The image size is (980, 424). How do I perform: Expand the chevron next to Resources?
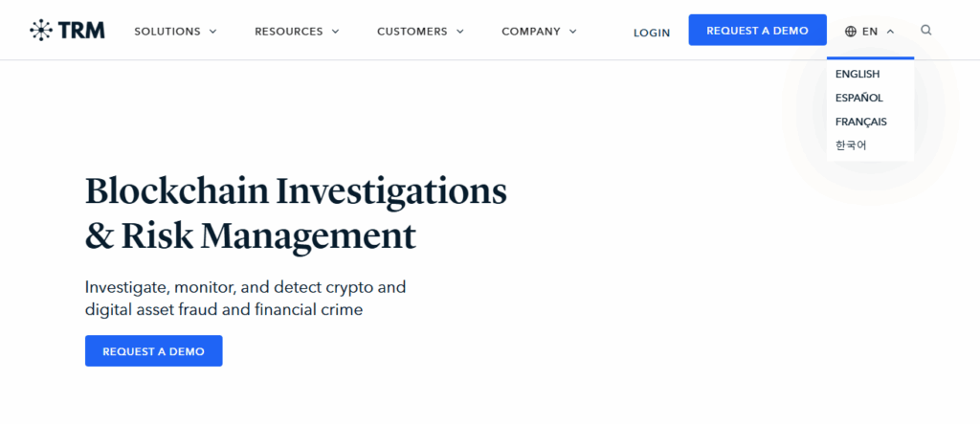[335, 32]
